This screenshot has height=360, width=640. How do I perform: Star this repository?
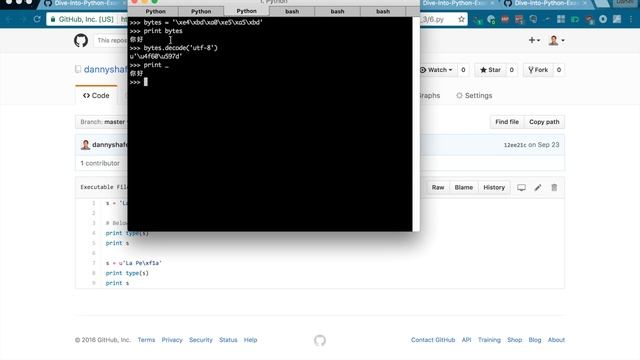[490, 70]
